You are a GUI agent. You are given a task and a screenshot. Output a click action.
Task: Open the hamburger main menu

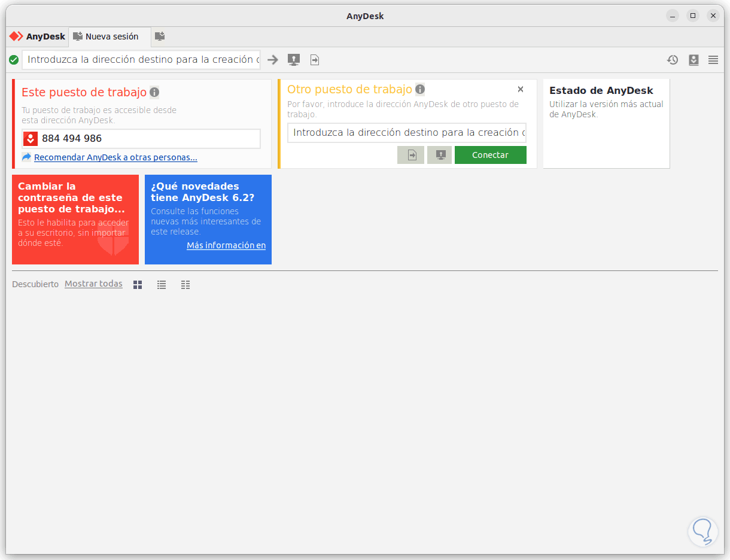[x=713, y=60]
